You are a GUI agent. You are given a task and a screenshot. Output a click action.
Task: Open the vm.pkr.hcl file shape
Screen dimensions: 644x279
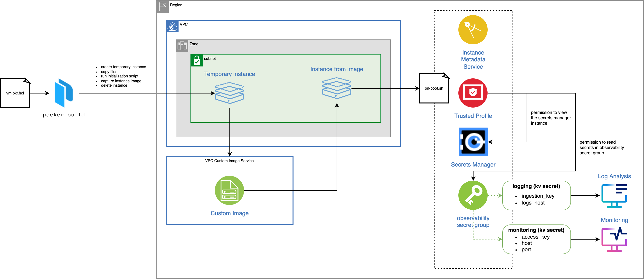[15, 93]
